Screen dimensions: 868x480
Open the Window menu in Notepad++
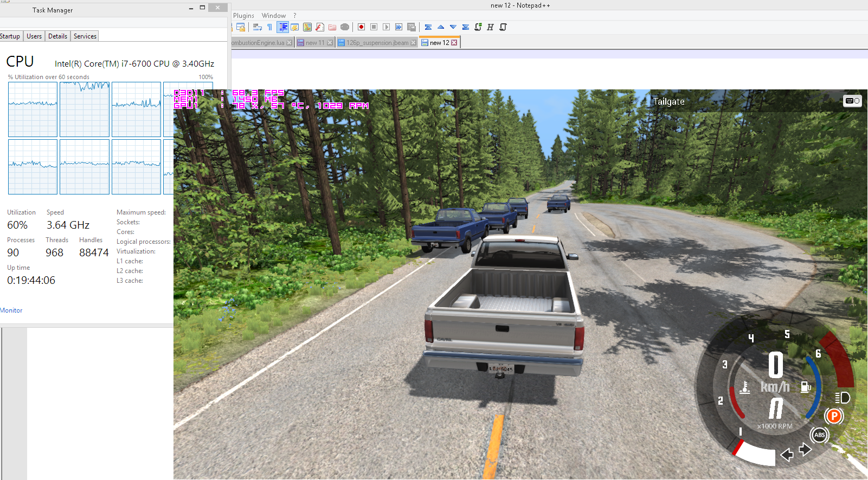click(x=274, y=16)
